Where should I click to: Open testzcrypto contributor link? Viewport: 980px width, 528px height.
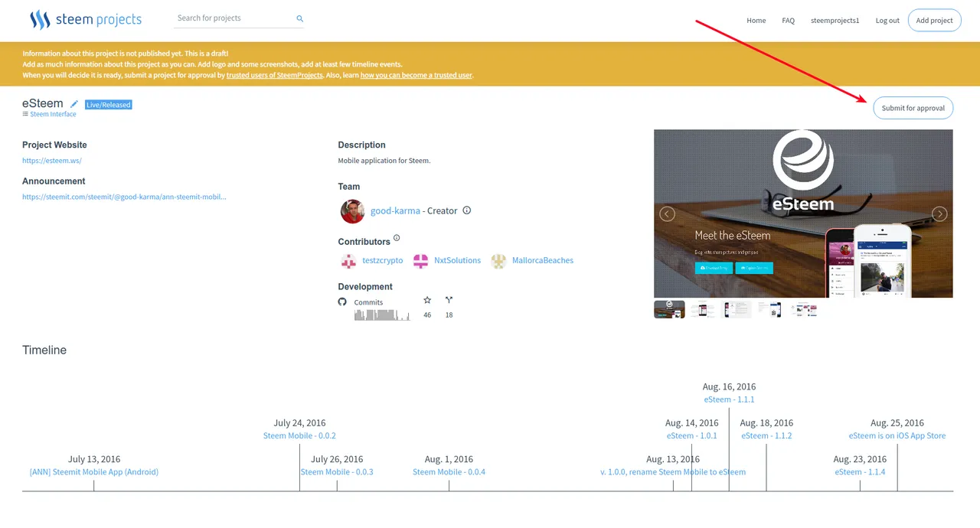click(383, 261)
